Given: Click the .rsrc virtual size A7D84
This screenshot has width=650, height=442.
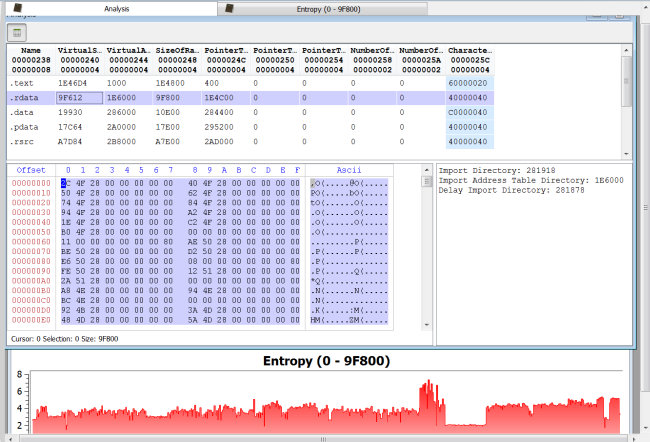Looking at the screenshot, I should pyautogui.click(x=70, y=141).
